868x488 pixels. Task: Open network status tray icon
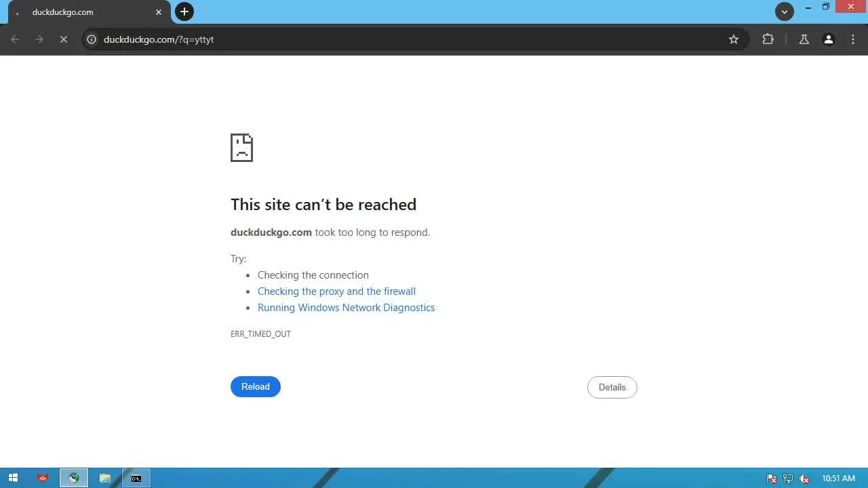pos(788,479)
